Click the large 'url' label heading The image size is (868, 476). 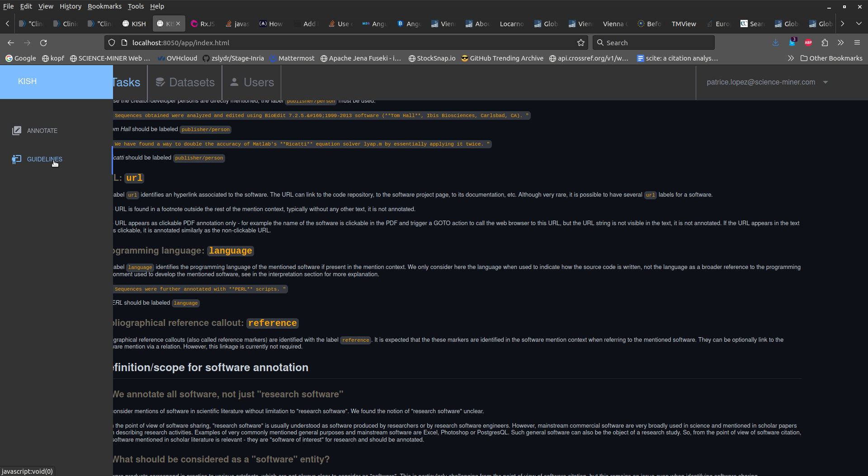point(134,178)
